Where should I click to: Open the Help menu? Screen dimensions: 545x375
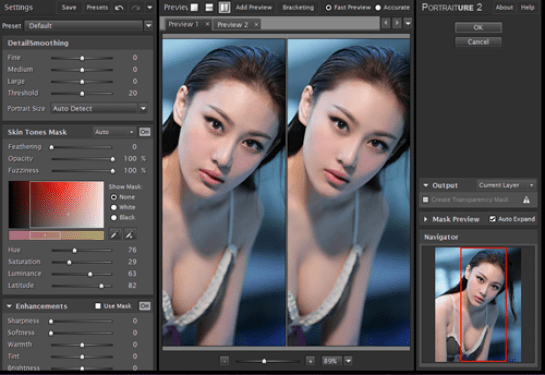[x=527, y=7]
